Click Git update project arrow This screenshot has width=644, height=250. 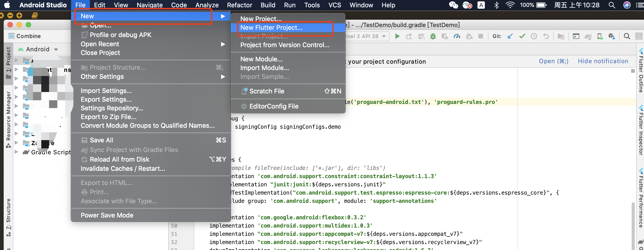(x=510, y=36)
